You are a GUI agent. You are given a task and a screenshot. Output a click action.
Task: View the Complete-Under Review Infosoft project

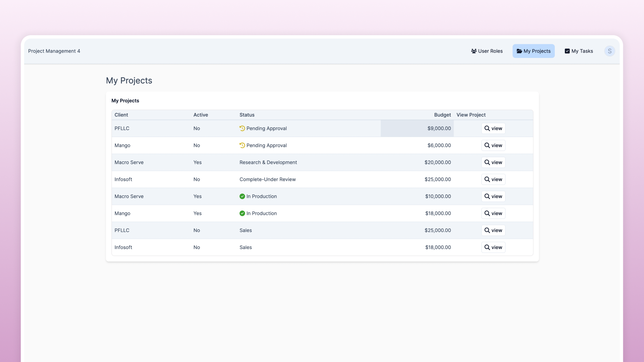click(493, 179)
